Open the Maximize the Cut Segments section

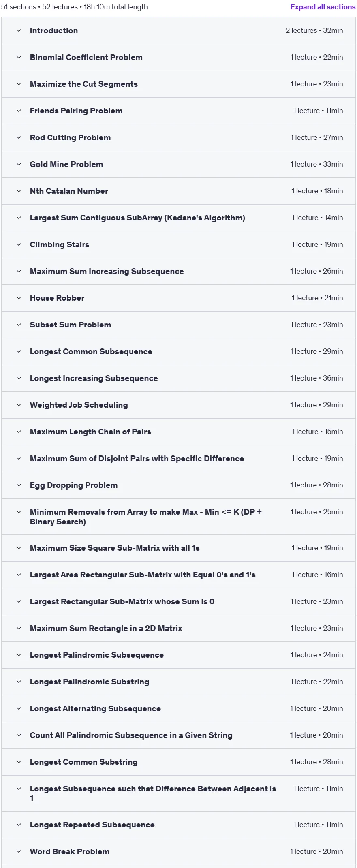(x=178, y=84)
